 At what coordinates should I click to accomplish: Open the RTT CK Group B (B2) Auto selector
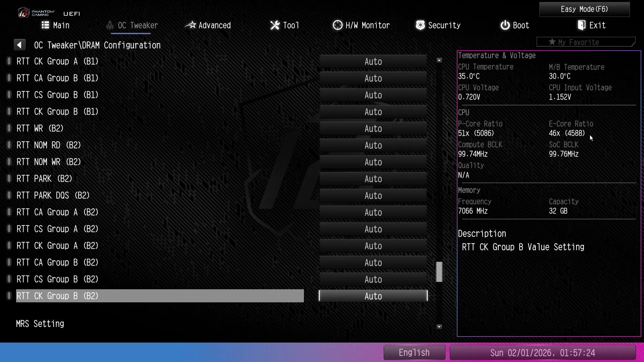[373, 296]
